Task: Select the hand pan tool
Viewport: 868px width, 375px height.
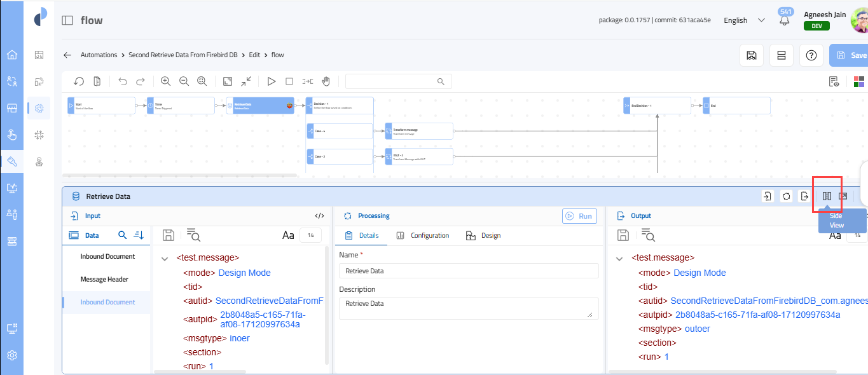Action: tap(326, 81)
